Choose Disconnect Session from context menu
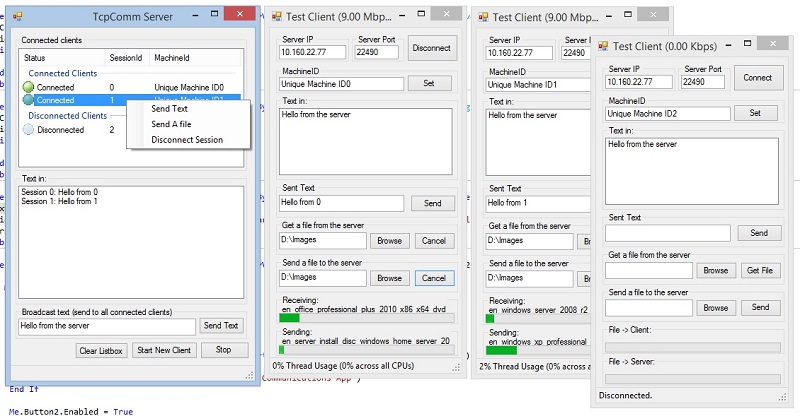The image size is (800, 416). tap(188, 139)
